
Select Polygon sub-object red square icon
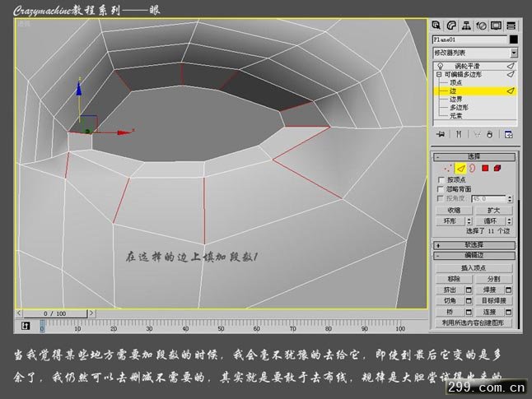point(485,168)
